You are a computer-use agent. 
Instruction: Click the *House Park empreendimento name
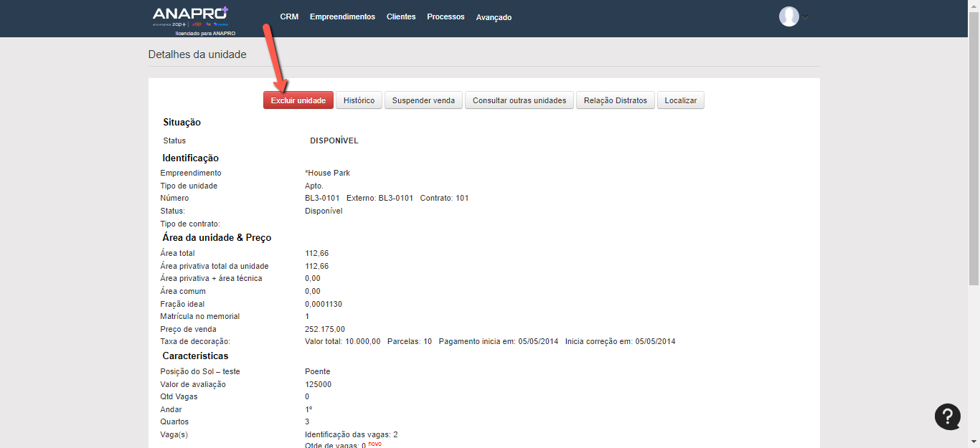pyautogui.click(x=327, y=173)
